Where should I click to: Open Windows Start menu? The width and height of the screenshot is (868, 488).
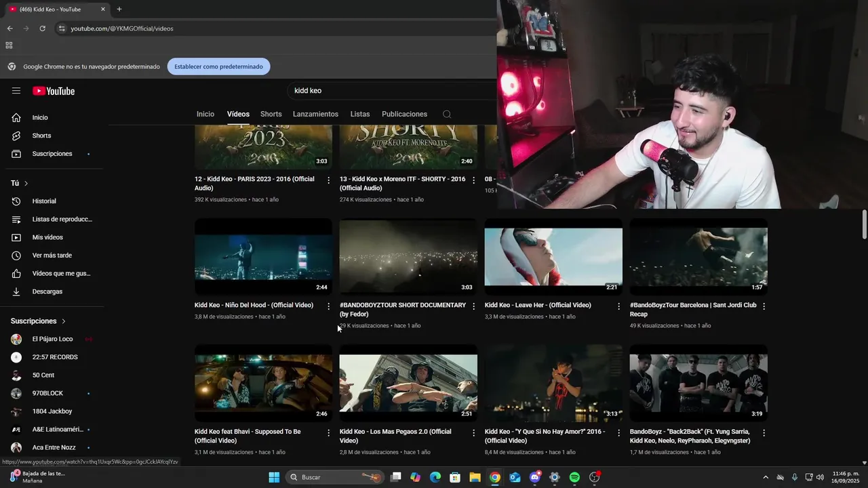click(x=274, y=477)
